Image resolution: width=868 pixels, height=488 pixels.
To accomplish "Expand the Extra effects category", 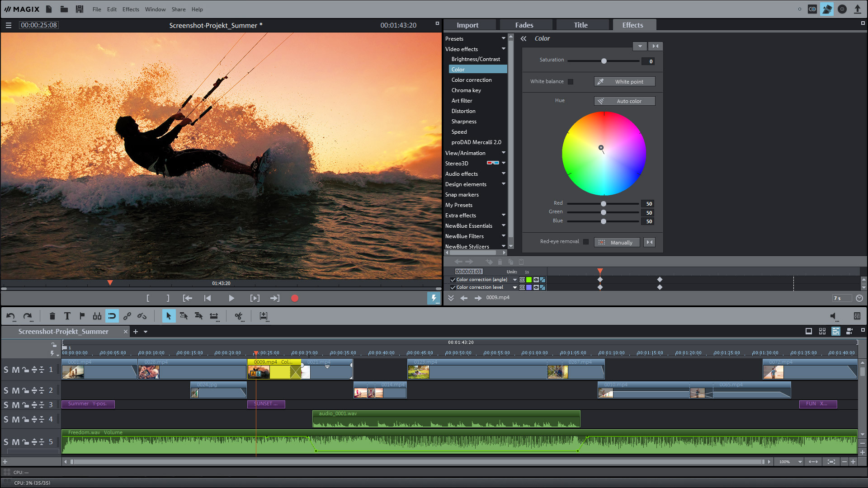I will [503, 215].
